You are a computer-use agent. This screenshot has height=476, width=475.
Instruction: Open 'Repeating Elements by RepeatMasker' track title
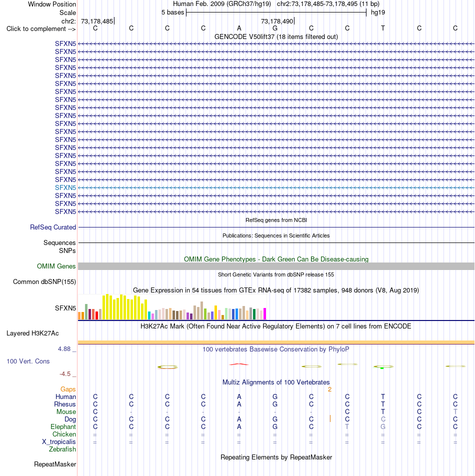pyautogui.click(x=276, y=457)
